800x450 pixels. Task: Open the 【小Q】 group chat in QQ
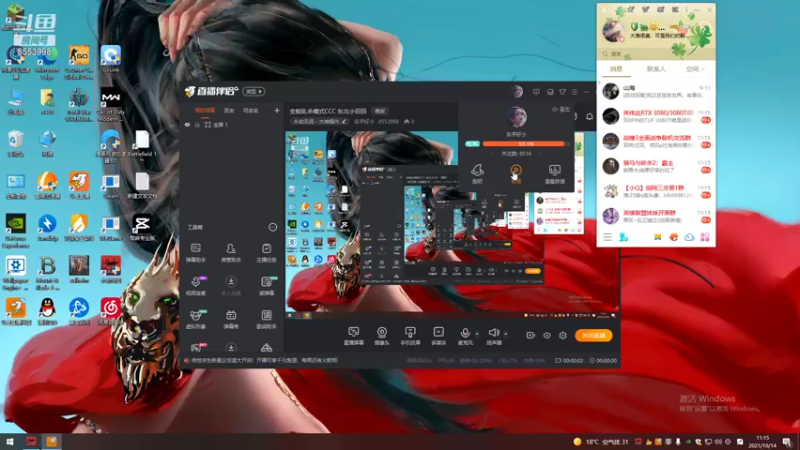pyautogui.click(x=656, y=191)
